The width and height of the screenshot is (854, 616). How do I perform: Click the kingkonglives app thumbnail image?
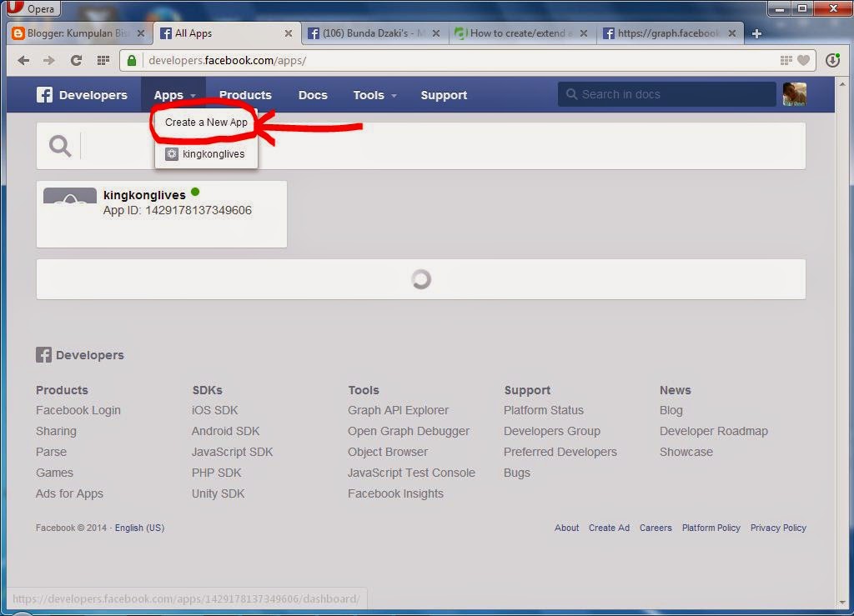point(70,195)
